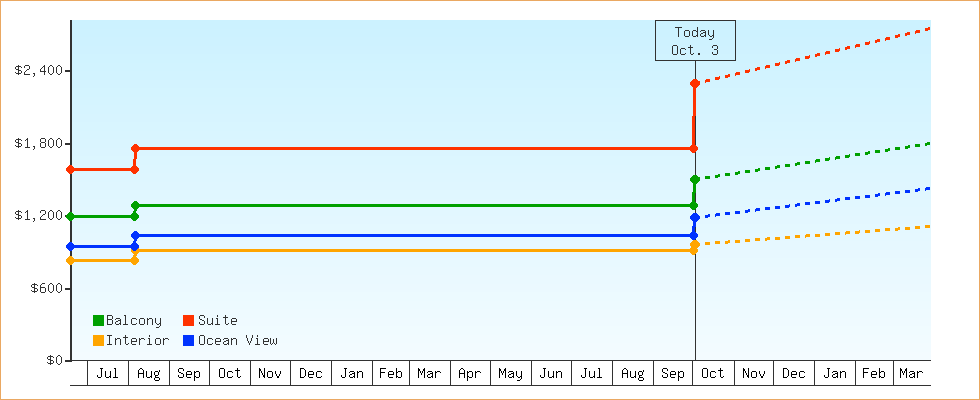Click the orange Interior legend swatch
The image size is (980, 400).
pos(98,340)
